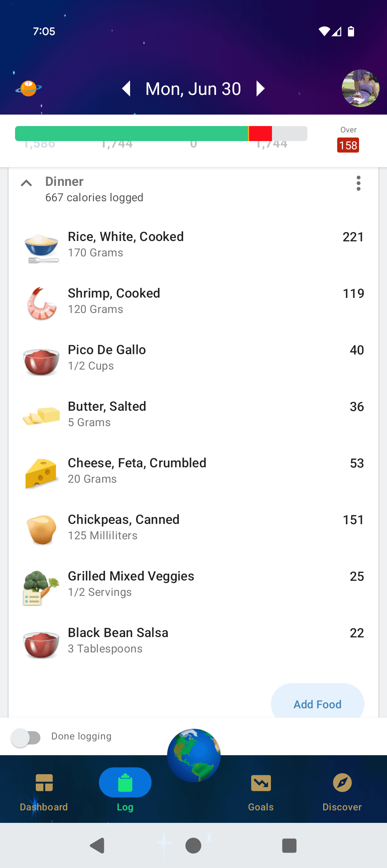This screenshot has height=868, width=387.
Task: Tap the red Over 158 badge
Action: point(348,145)
